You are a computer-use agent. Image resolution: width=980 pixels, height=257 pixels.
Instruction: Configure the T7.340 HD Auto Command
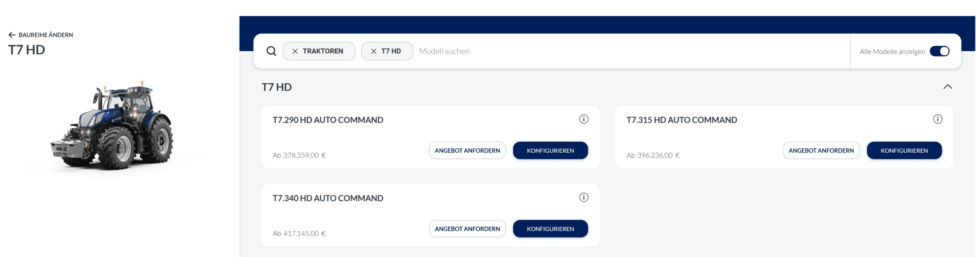(550, 229)
